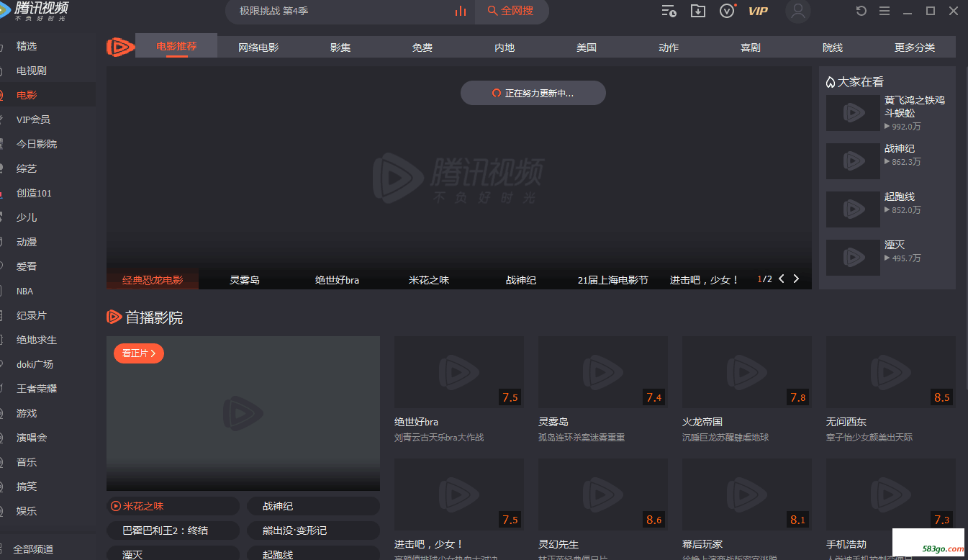Select the 动作 tab
Viewport: 968px width, 560px height.
[669, 48]
